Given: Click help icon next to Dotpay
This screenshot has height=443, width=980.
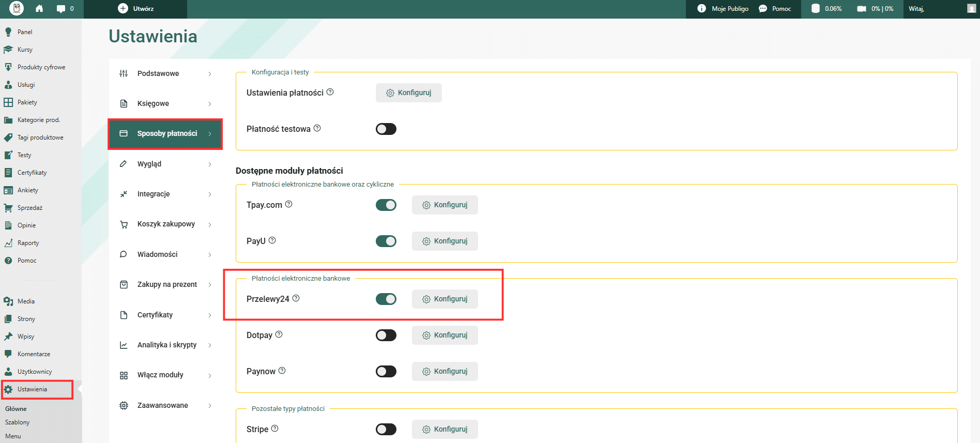Looking at the screenshot, I should click(279, 334).
